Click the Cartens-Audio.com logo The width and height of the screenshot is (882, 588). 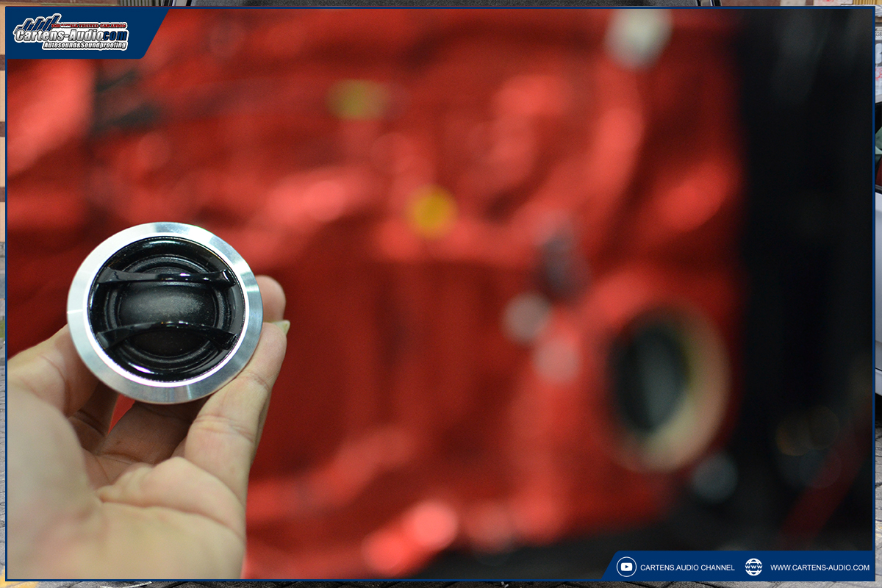tap(71, 32)
